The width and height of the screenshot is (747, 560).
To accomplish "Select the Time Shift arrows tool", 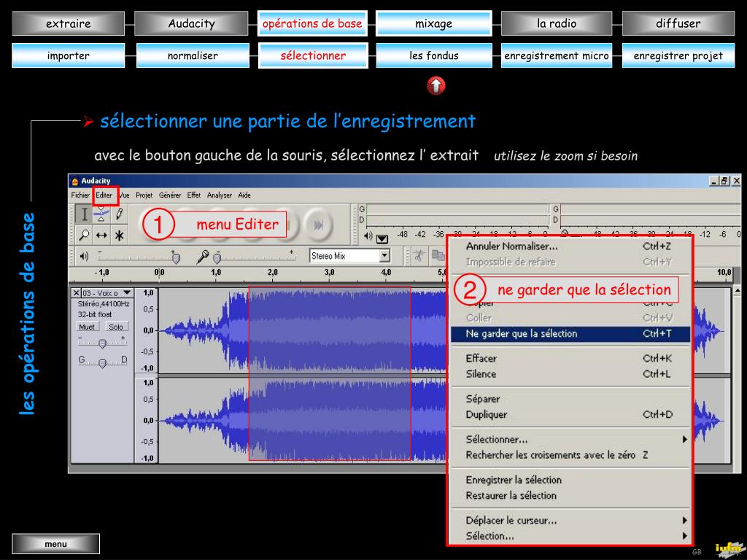I will coord(101,235).
